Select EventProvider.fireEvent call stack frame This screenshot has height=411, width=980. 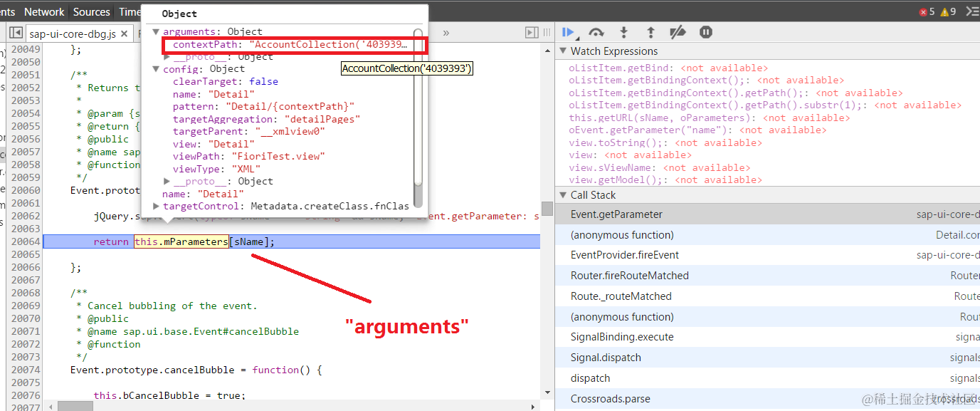point(767,255)
